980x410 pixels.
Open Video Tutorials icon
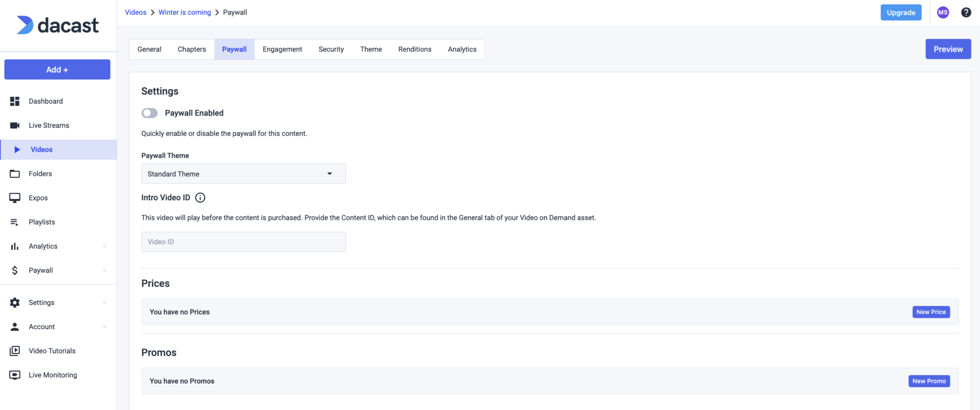coord(15,351)
